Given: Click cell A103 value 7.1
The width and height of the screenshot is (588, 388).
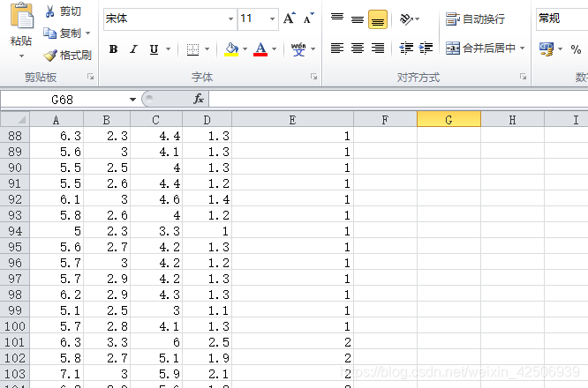Looking at the screenshot, I should (57, 374).
